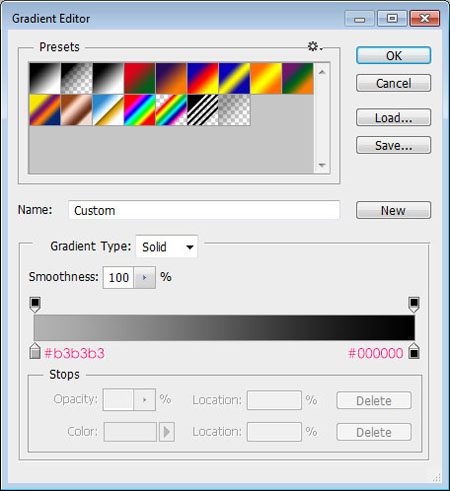The width and height of the screenshot is (450, 491).
Task: Click the presets scrollbar up arrow
Action: click(x=322, y=72)
